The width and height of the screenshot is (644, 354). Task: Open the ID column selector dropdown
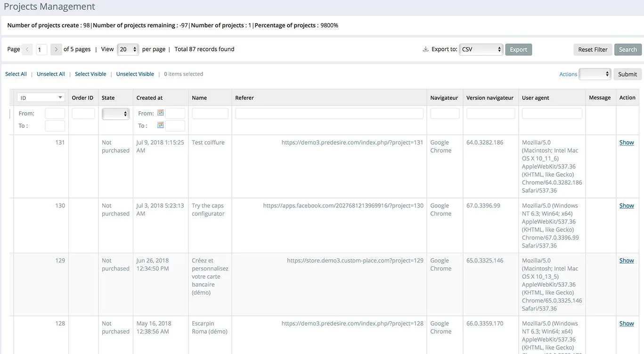41,98
